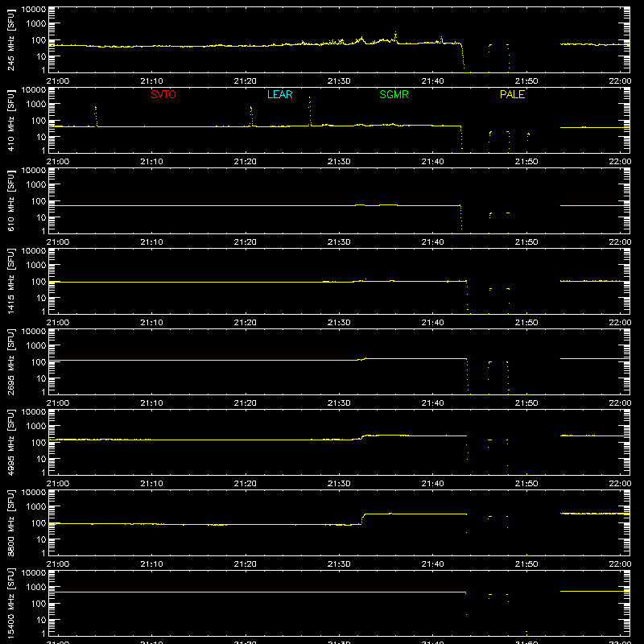Click the 21:40 label under the 2695 MHz plot

click(x=432, y=403)
